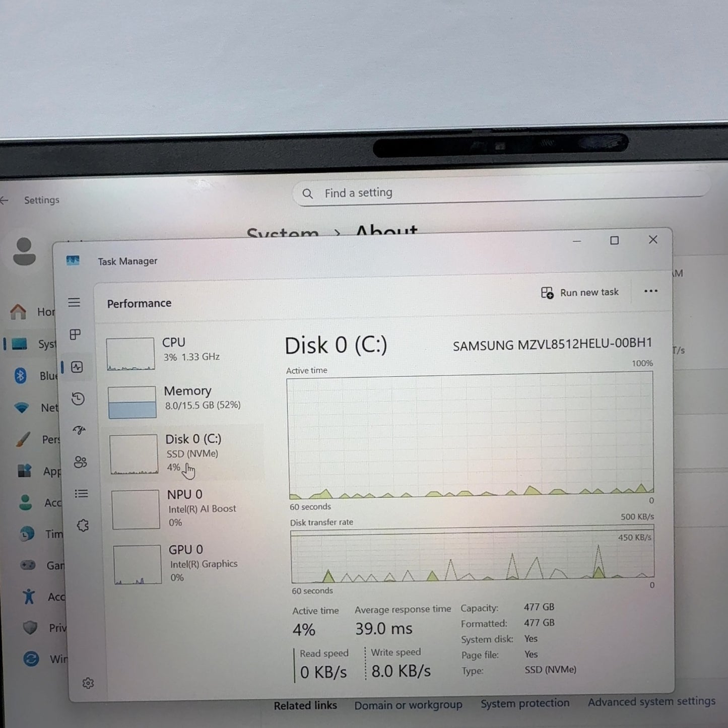Open the Services page icon
This screenshot has height=728, width=728.
coord(83,525)
